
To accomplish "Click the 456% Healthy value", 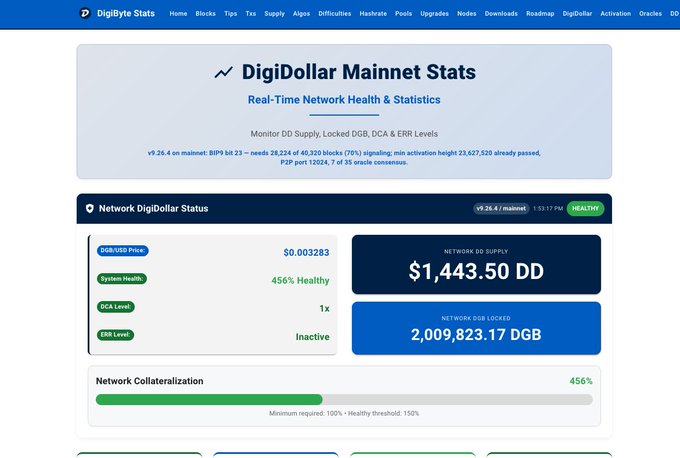I will [300, 281].
